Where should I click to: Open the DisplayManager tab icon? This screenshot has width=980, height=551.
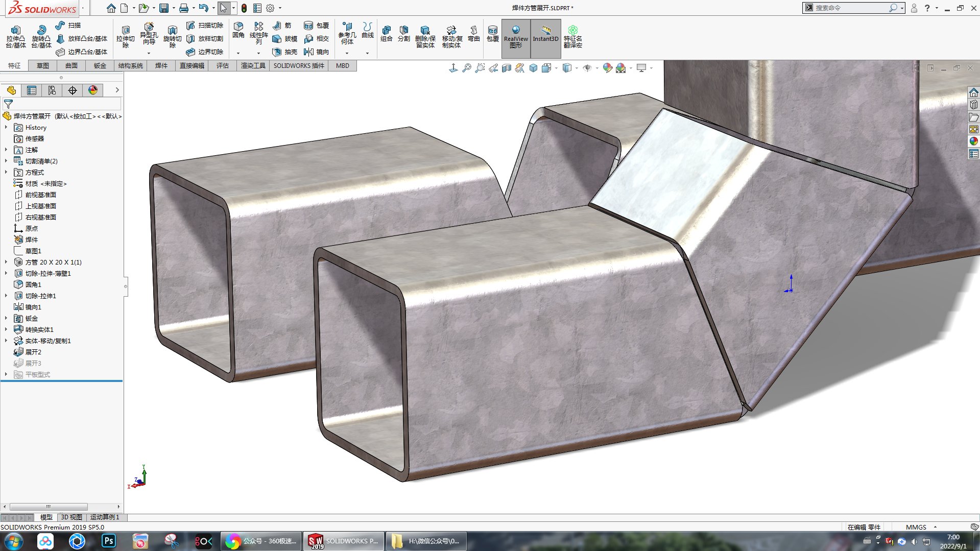point(93,90)
